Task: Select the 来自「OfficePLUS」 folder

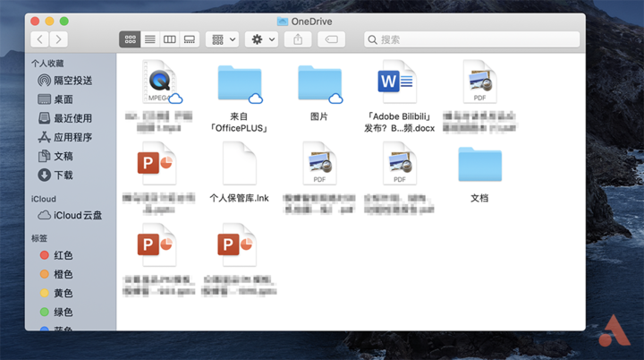Action: 240,98
